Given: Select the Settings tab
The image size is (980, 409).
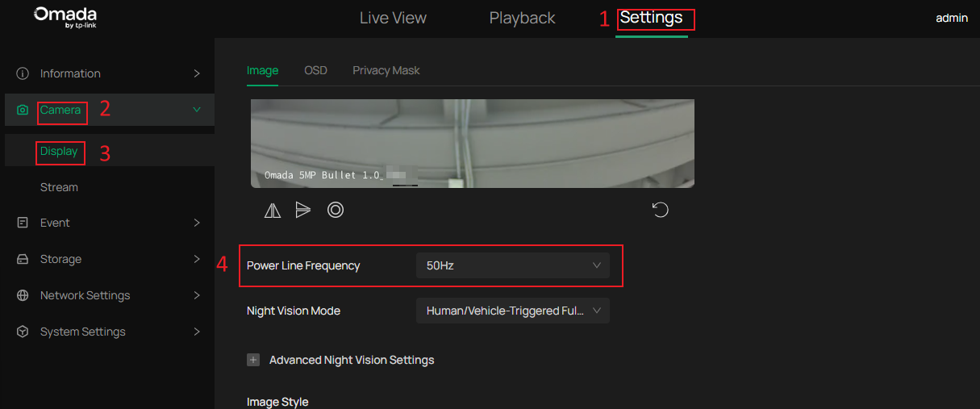Looking at the screenshot, I should (651, 18).
